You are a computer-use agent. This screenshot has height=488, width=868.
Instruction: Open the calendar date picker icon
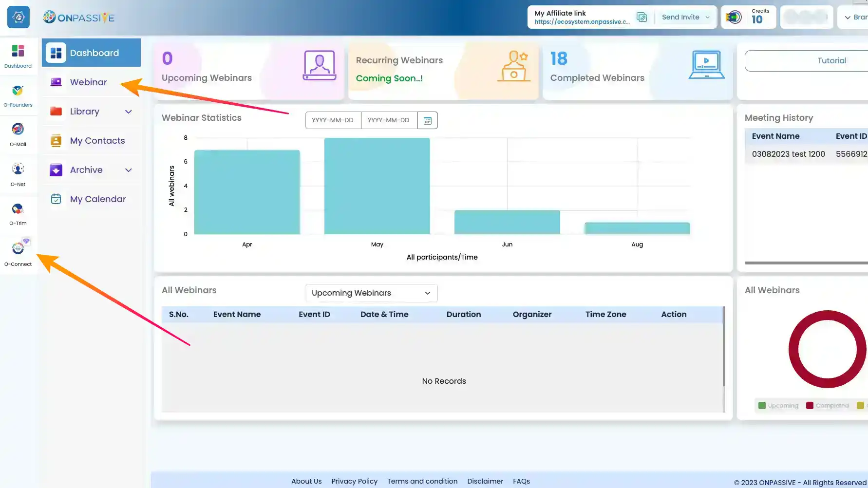pyautogui.click(x=428, y=120)
